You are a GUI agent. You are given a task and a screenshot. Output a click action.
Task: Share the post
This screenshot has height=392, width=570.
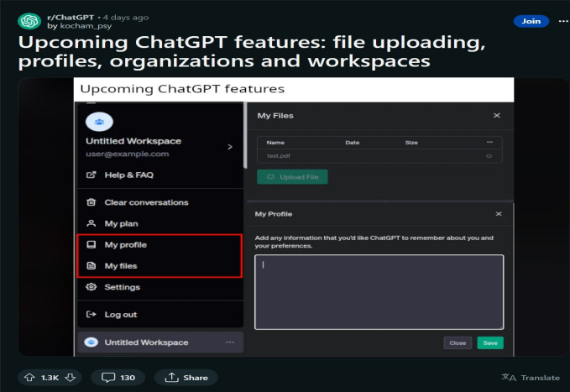(186, 378)
